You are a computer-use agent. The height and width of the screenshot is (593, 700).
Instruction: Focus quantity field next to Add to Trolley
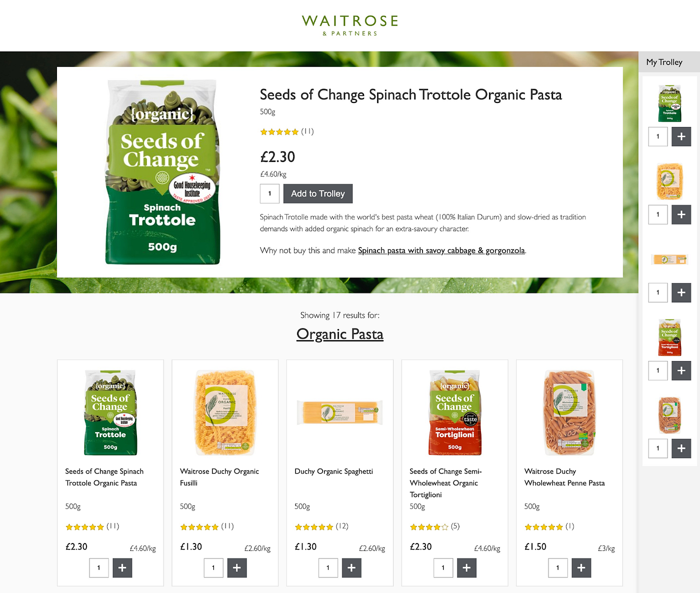point(269,193)
